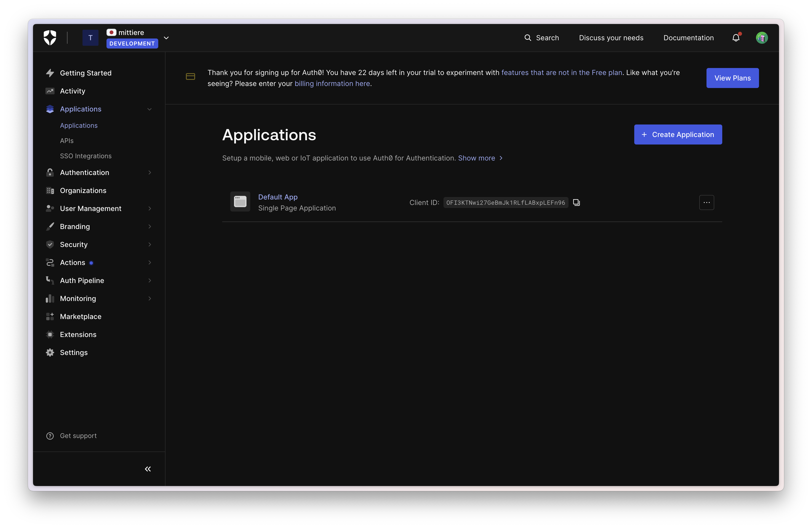Open Settings in the sidebar
812x528 pixels.
coord(74,352)
